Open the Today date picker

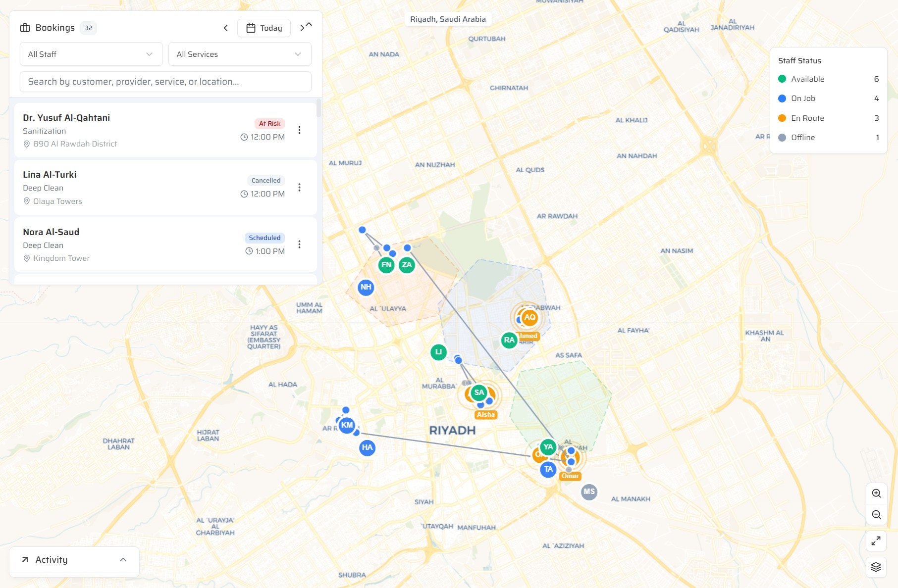[264, 28]
